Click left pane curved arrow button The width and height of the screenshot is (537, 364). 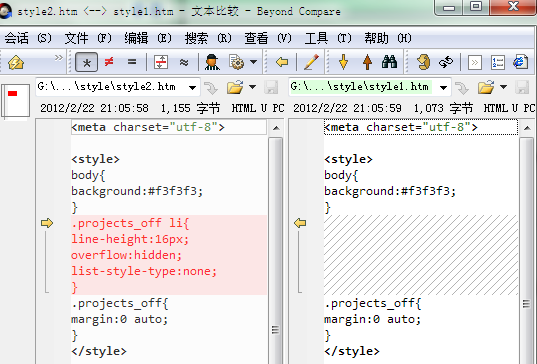pos(211,88)
